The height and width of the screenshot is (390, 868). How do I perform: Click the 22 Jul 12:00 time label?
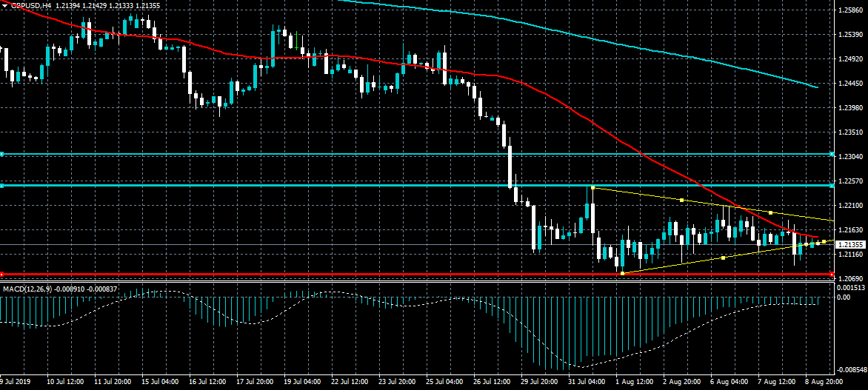[x=350, y=382]
